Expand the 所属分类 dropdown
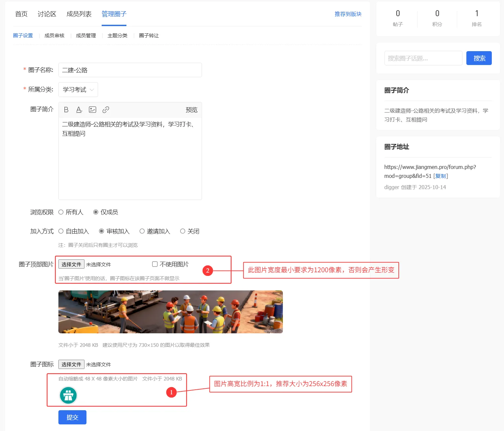504x431 pixels. tap(78, 90)
